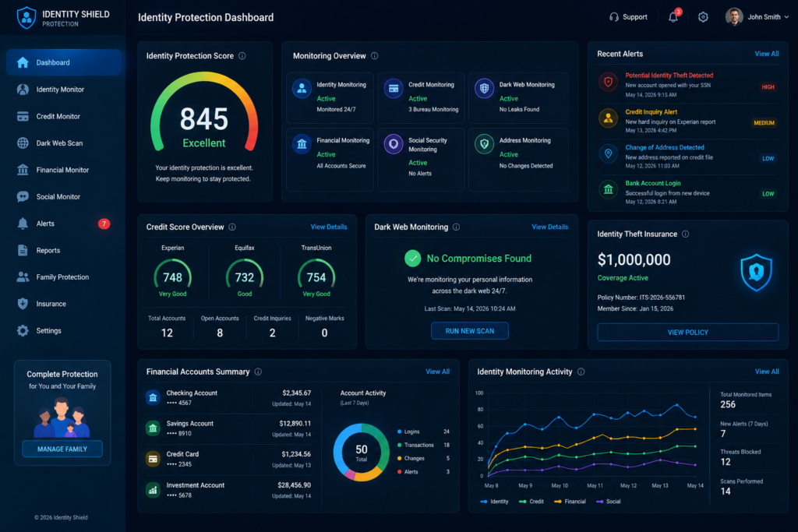The height and width of the screenshot is (532, 798).
Task: Open the Change of Address Detected alert
Action: pyautogui.click(x=687, y=156)
